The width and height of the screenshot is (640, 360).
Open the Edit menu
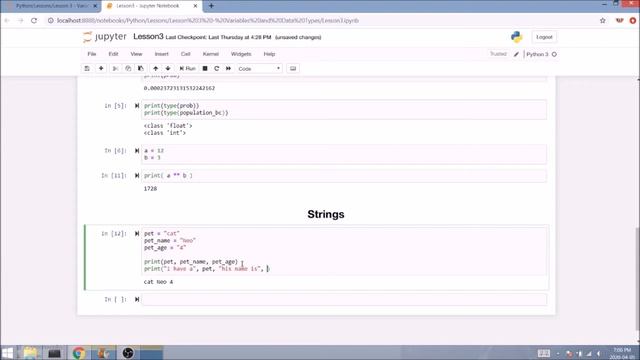pos(113,54)
